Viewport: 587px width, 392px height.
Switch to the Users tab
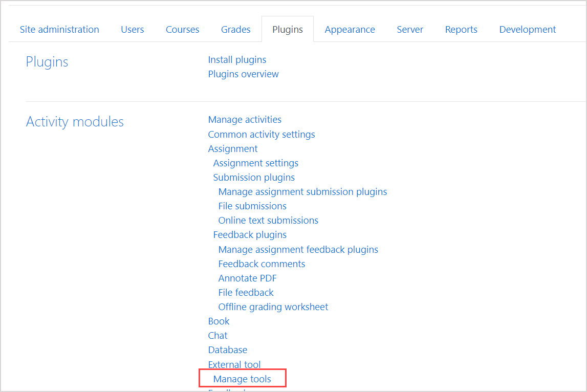(x=132, y=29)
